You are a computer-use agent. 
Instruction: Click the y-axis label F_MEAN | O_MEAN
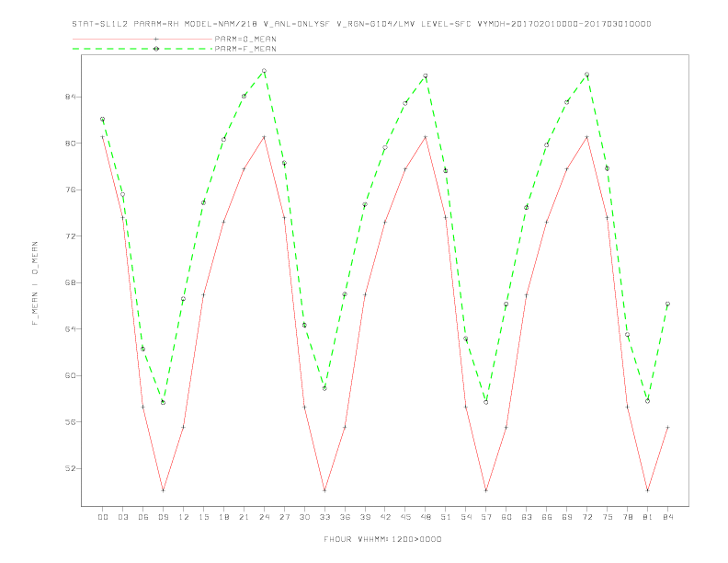[x=35, y=283]
